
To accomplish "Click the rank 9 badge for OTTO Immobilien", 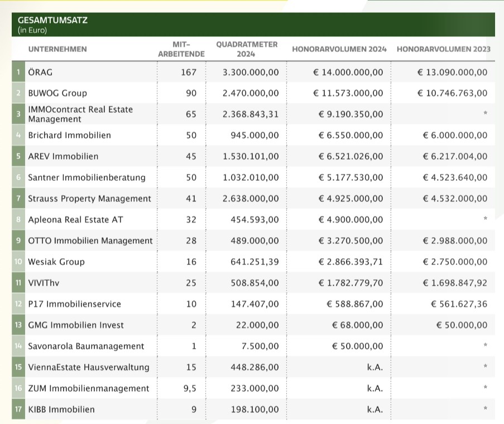I will point(18,240).
